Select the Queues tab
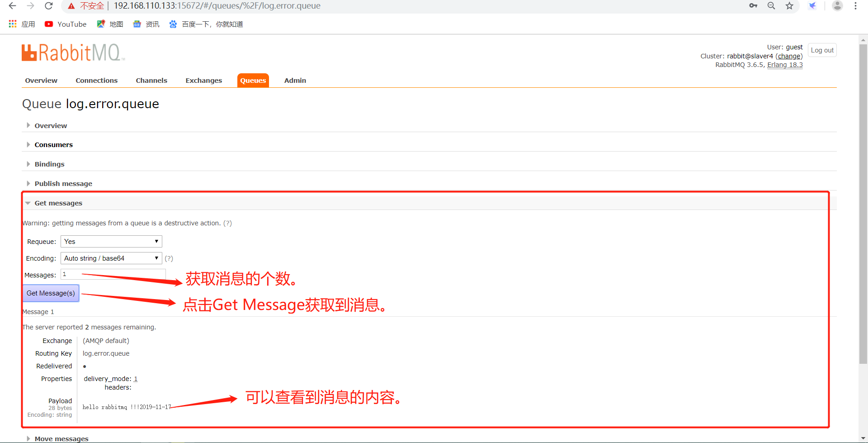The height and width of the screenshot is (443, 868). 253,81
